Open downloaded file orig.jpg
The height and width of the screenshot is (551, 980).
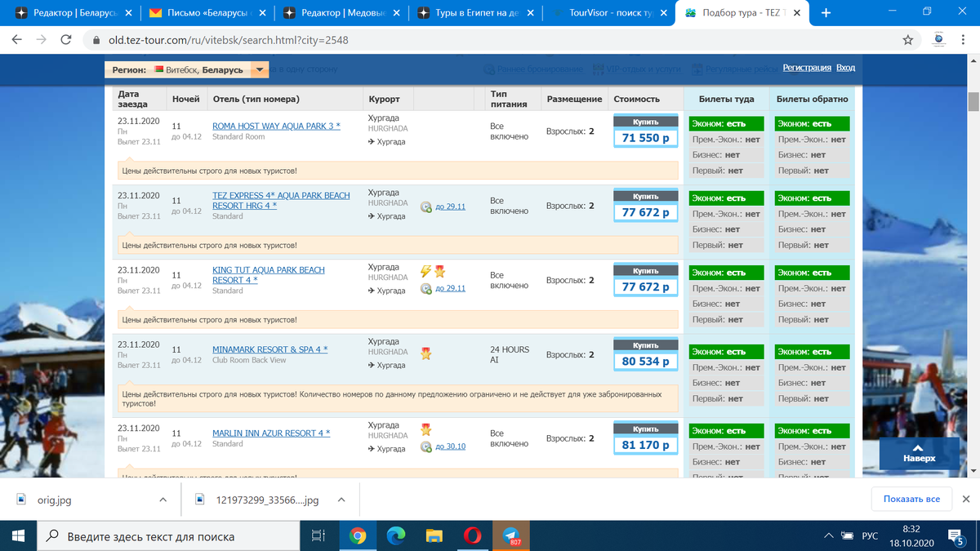[55, 500]
